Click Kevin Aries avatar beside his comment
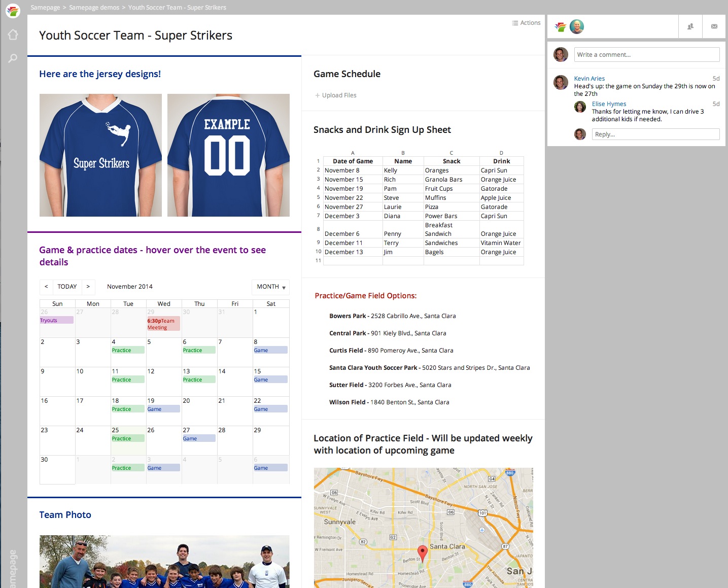This screenshot has width=728, height=588. [x=561, y=82]
